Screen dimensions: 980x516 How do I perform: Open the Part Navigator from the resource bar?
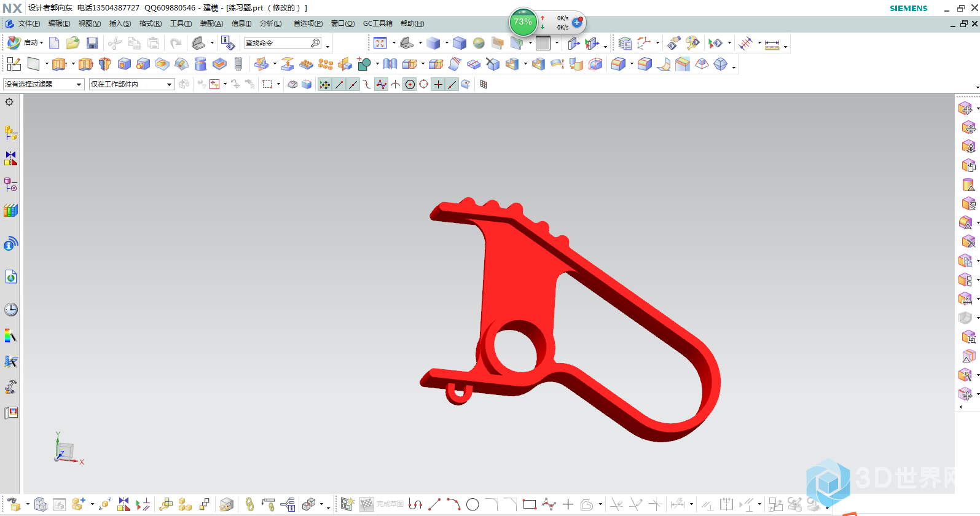[10, 184]
